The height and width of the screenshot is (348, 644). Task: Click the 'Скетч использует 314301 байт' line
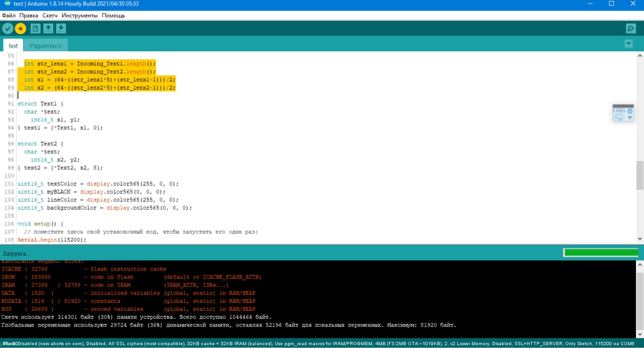point(136,317)
